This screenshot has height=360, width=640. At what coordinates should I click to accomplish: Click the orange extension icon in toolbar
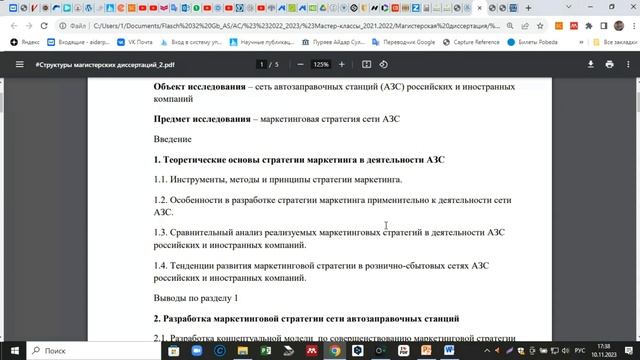[x=559, y=26]
